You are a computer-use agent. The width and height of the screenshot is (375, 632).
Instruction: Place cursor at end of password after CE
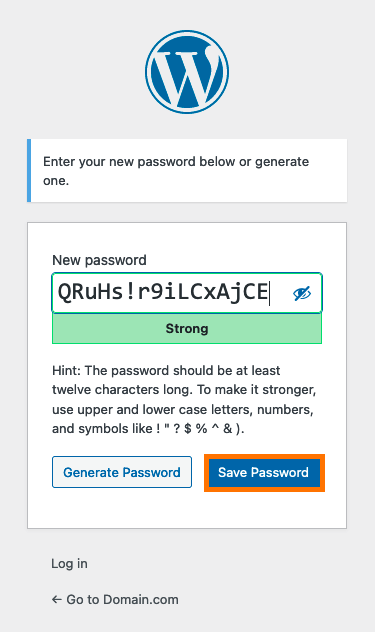pos(269,292)
